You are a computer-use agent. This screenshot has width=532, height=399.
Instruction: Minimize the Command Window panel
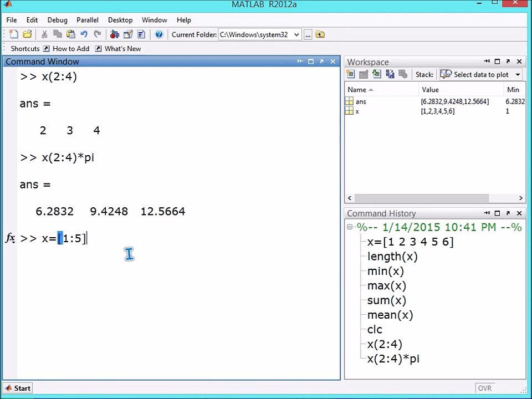tap(300, 62)
